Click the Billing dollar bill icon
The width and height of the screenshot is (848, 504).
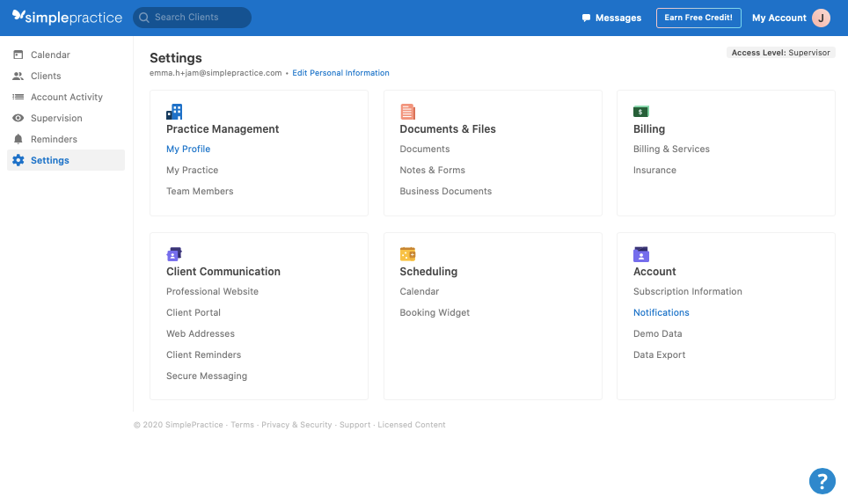[x=641, y=112]
